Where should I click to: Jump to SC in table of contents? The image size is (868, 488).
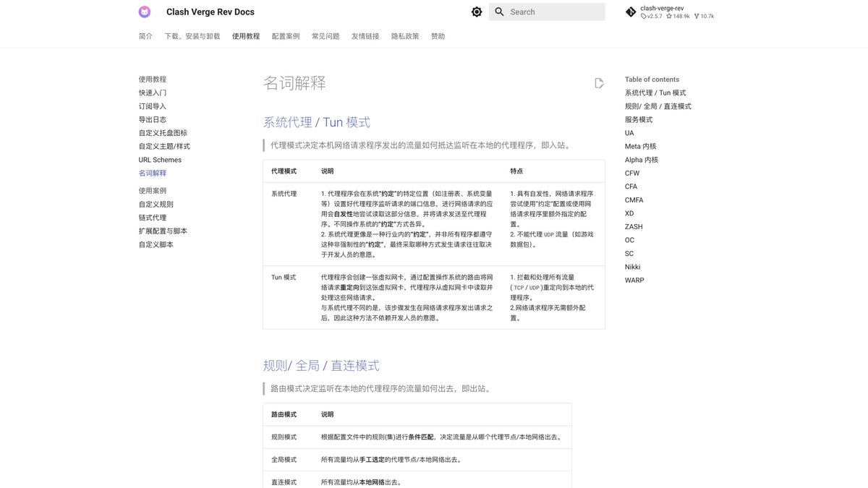(x=629, y=253)
